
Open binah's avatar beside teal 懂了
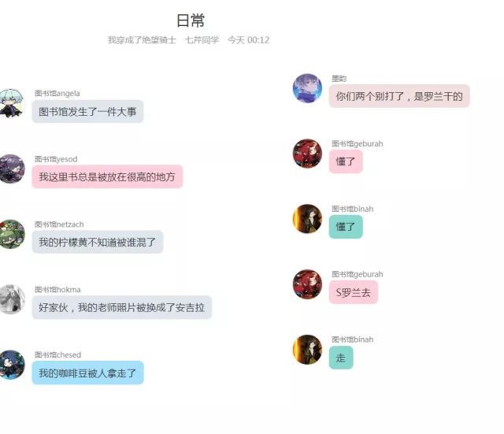pos(307,219)
